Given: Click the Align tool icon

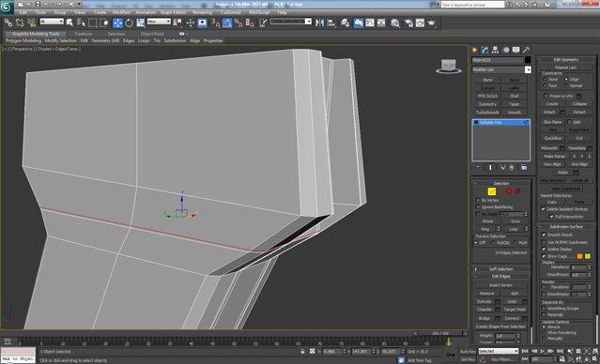Looking at the screenshot, I should 331,23.
